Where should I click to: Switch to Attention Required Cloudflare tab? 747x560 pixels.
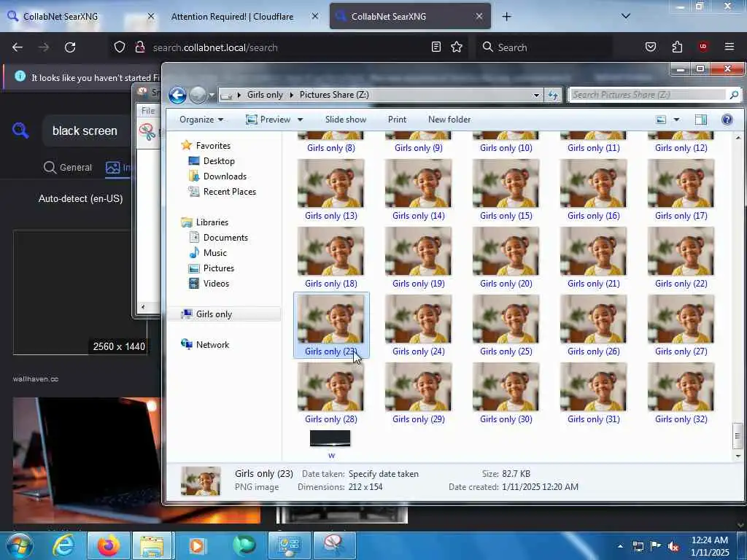pyautogui.click(x=232, y=17)
